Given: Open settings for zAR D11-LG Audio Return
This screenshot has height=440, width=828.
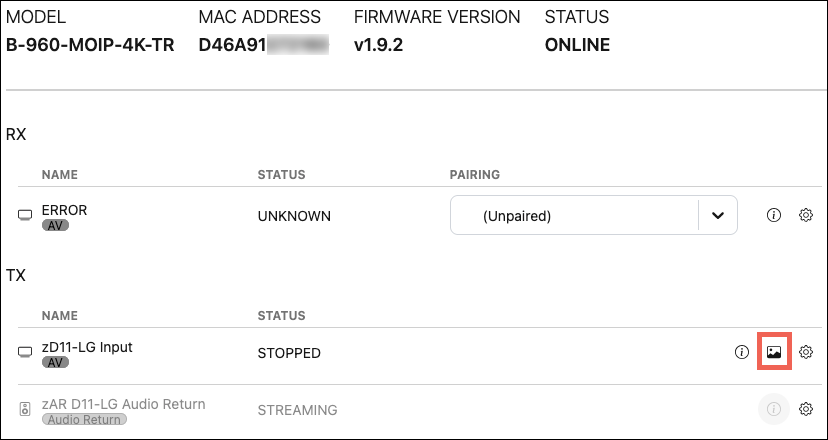Looking at the screenshot, I should pos(806,409).
